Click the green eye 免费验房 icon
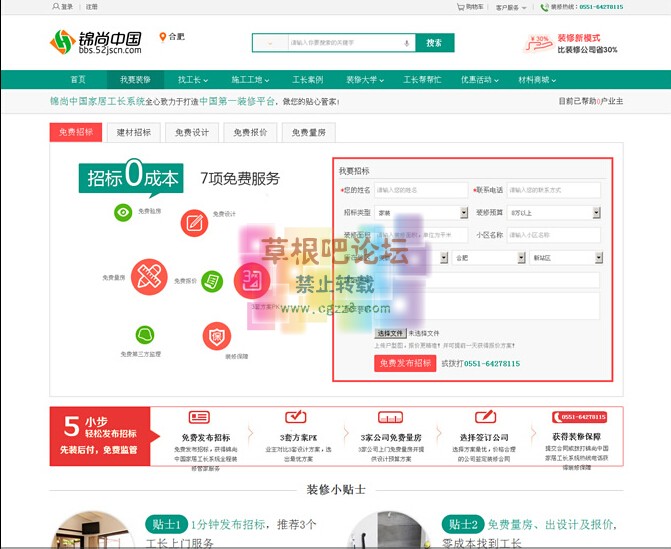The width and height of the screenshot is (671, 549). tap(123, 212)
